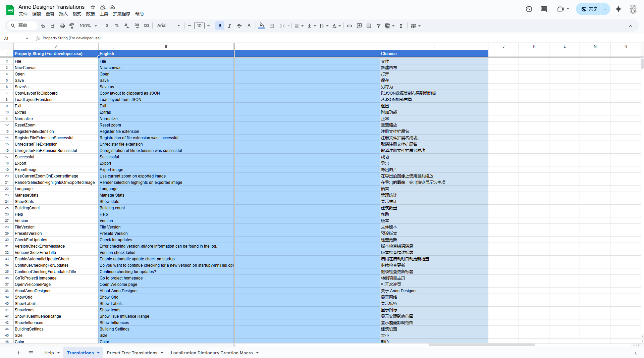The width and height of the screenshot is (644, 358).
Task: Open share options dropdown arrow
Action: (x=605, y=9)
